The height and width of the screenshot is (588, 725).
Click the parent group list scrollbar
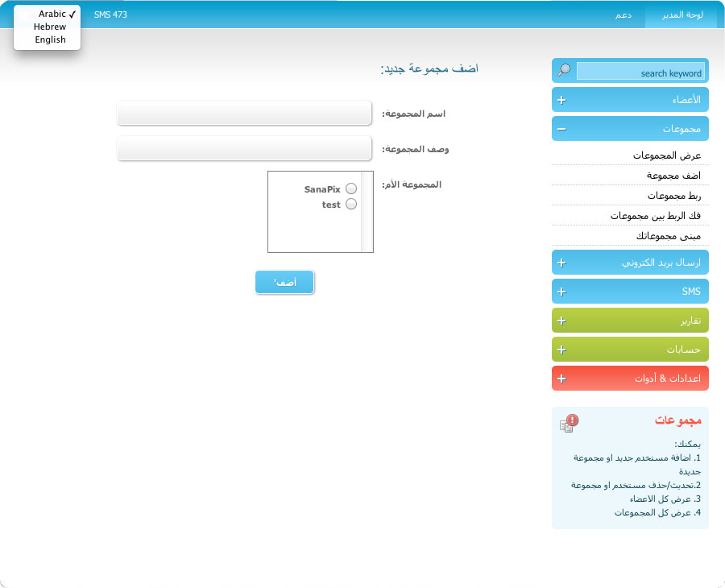tap(367, 212)
